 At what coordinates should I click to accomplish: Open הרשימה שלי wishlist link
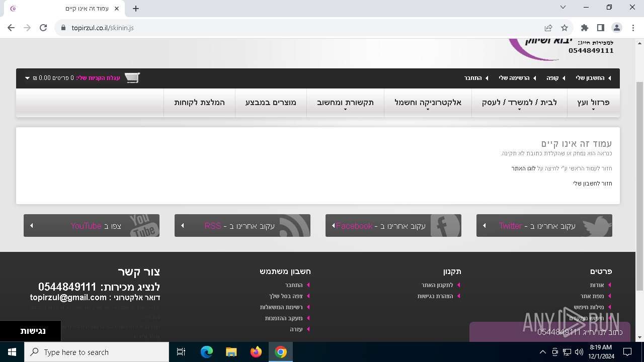[x=514, y=78]
